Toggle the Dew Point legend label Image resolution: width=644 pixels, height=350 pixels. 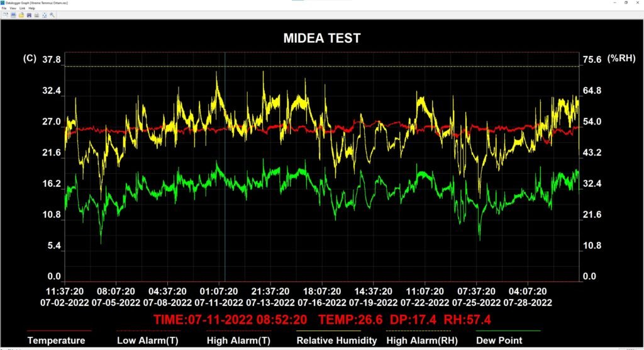pyautogui.click(x=499, y=341)
